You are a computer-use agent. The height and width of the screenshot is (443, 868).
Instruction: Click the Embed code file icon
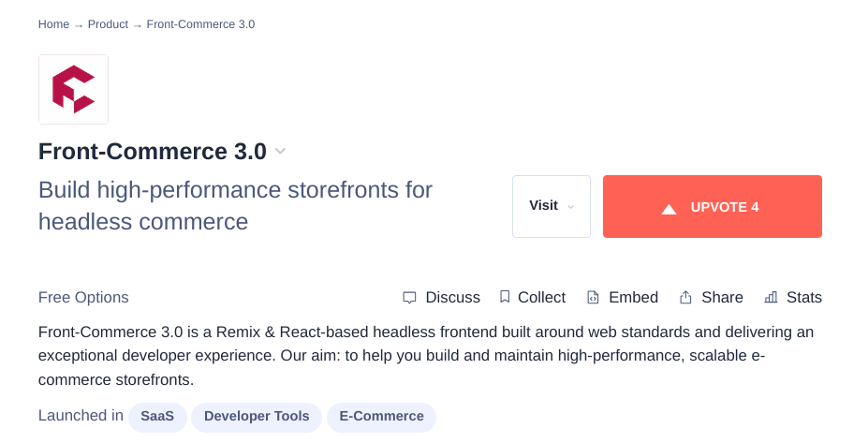click(x=593, y=298)
